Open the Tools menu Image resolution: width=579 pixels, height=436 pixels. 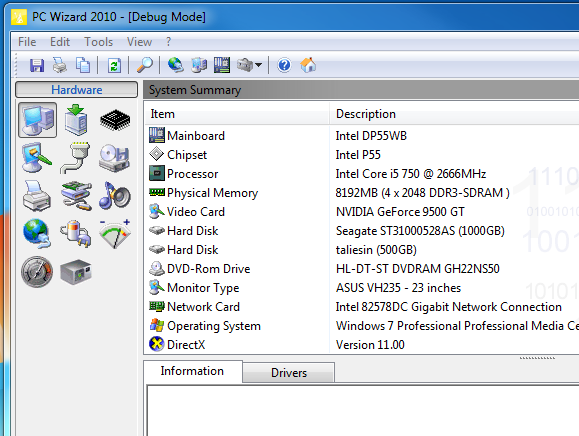tap(98, 42)
